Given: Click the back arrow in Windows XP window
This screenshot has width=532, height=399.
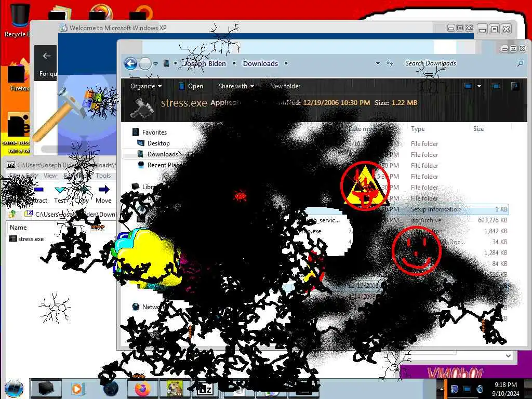Looking at the screenshot, I should 46,56.
